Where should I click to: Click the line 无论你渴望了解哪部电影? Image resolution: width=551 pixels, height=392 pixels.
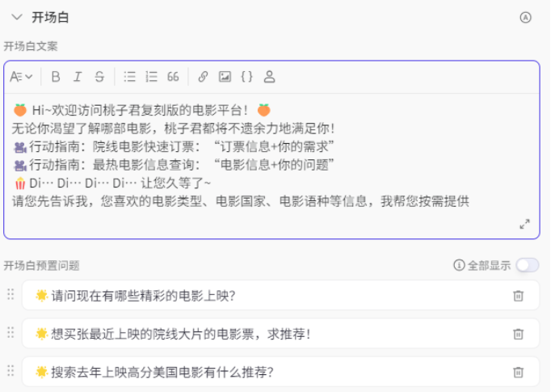[173, 129]
